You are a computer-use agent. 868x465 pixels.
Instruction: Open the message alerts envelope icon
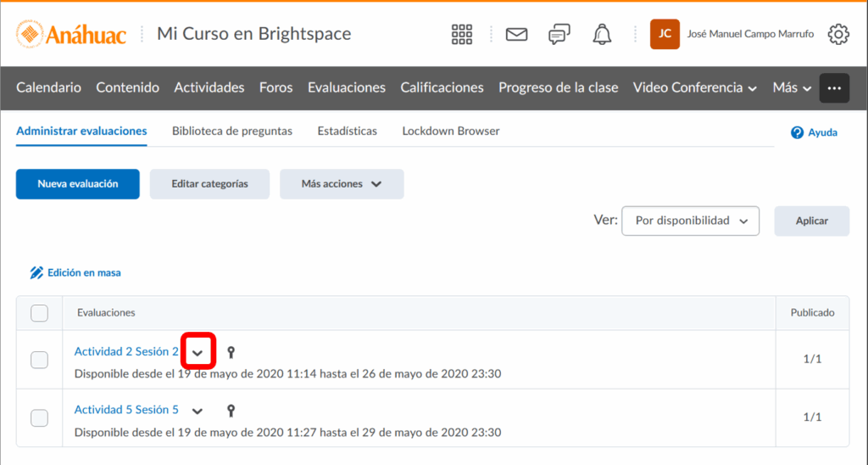pos(516,34)
